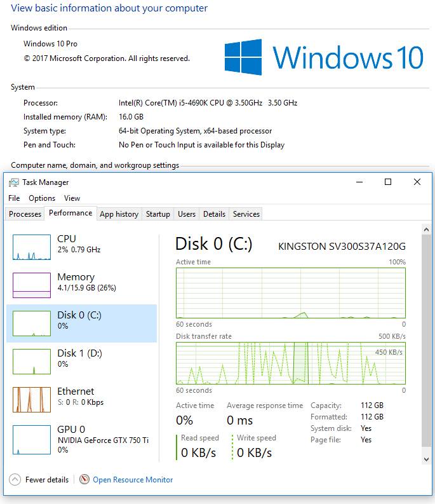Select the Ethernet mini graph thumbnail
The width and height of the screenshot is (435, 504).
pyautogui.click(x=32, y=400)
